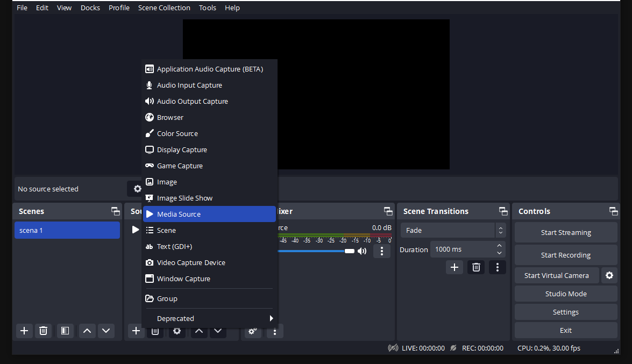
Task: Configure virtual camera with its gear icon
Action: tap(609, 275)
